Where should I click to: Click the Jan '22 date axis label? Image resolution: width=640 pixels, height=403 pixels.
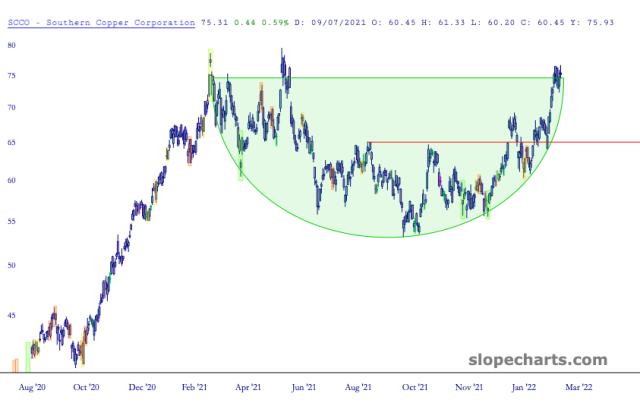click(525, 385)
